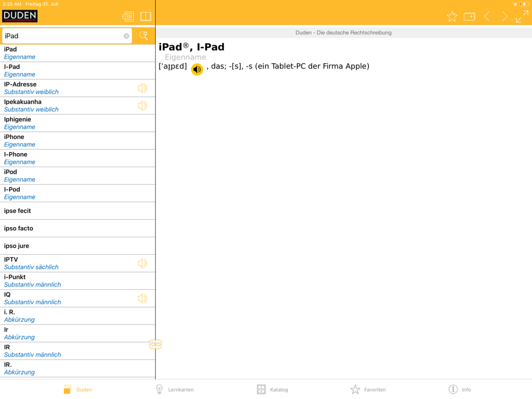The width and height of the screenshot is (532, 399).
Task: Open IP-Adresse entry
Action: tap(78, 88)
